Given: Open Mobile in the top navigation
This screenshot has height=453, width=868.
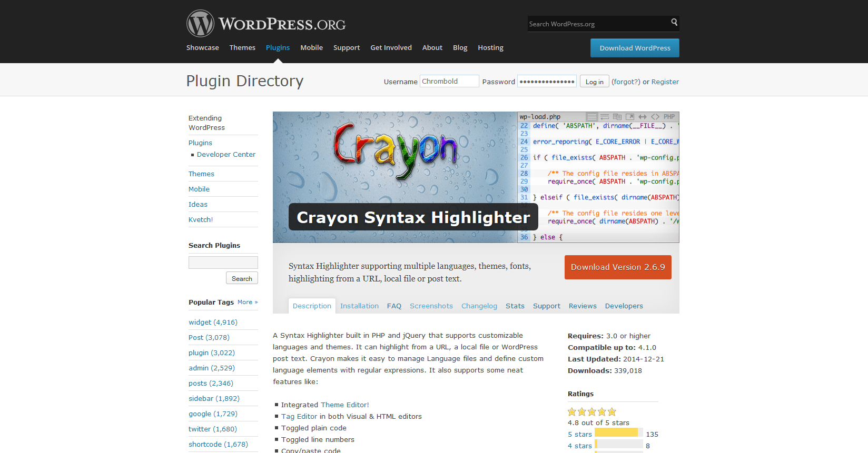Looking at the screenshot, I should click(312, 48).
